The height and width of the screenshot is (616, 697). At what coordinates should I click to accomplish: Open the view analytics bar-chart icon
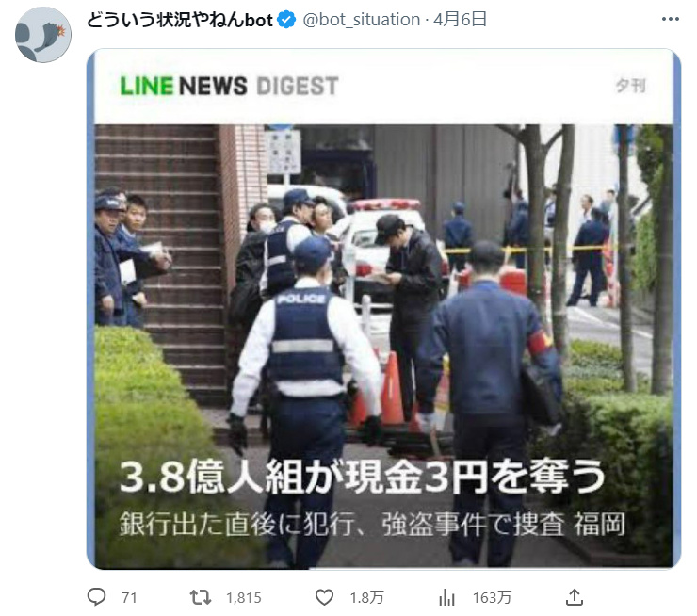click(446, 597)
